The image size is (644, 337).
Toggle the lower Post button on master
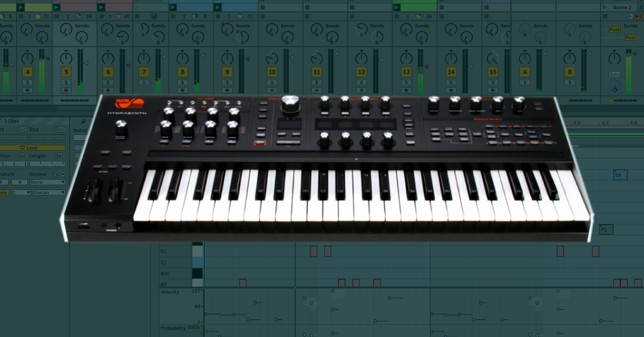pos(631,38)
